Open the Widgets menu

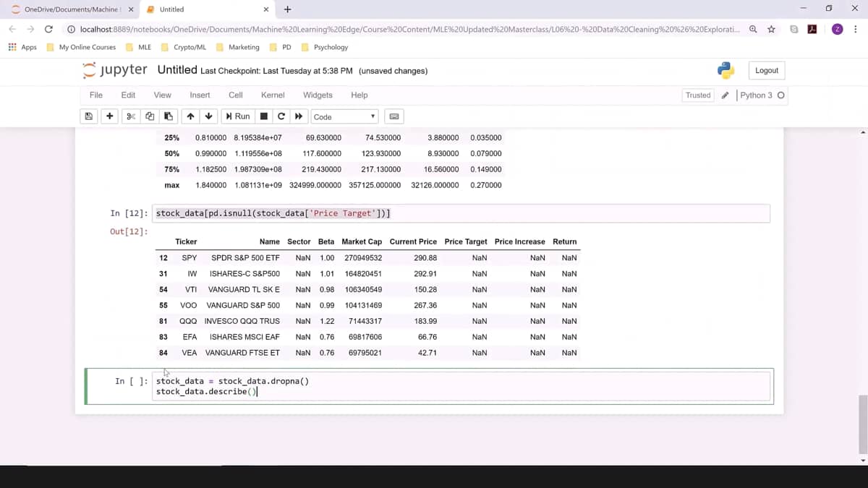click(318, 95)
